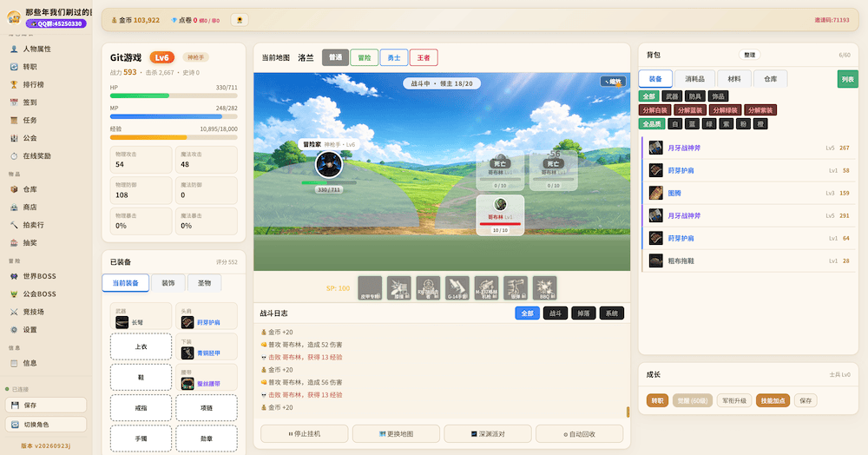Viewport: 868px width, 455px height.
Task: Click the 停止挂机 button
Action: pyautogui.click(x=305, y=434)
